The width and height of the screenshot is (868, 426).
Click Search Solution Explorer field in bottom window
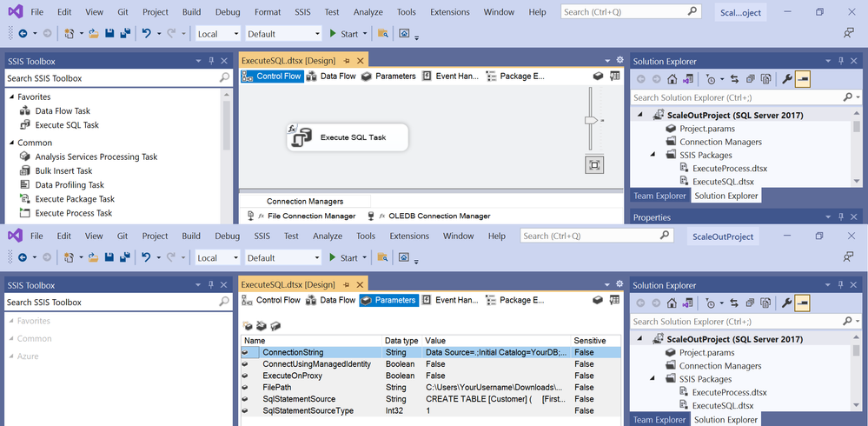(x=746, y=322)
